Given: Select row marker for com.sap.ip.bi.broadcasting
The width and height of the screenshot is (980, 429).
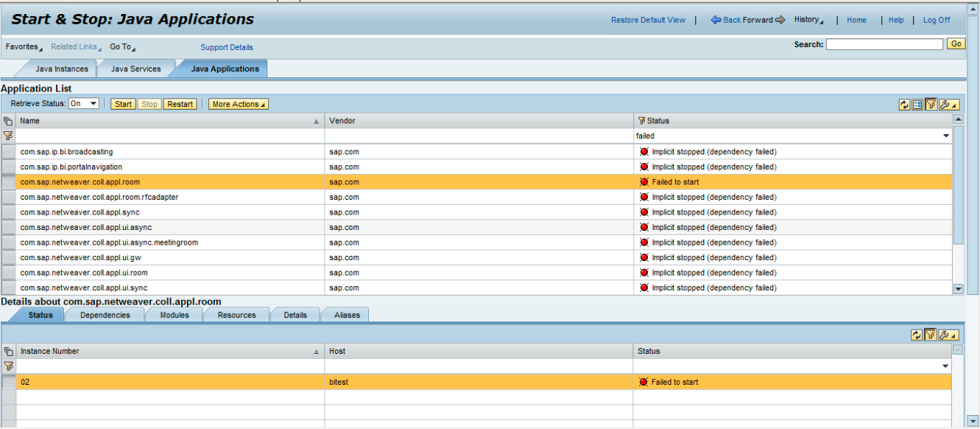Looking at the screenshot, I should click(x=8, y=152).
